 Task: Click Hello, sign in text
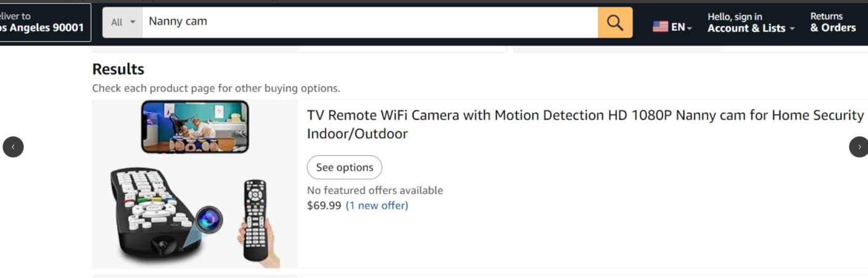pos(734,17)
